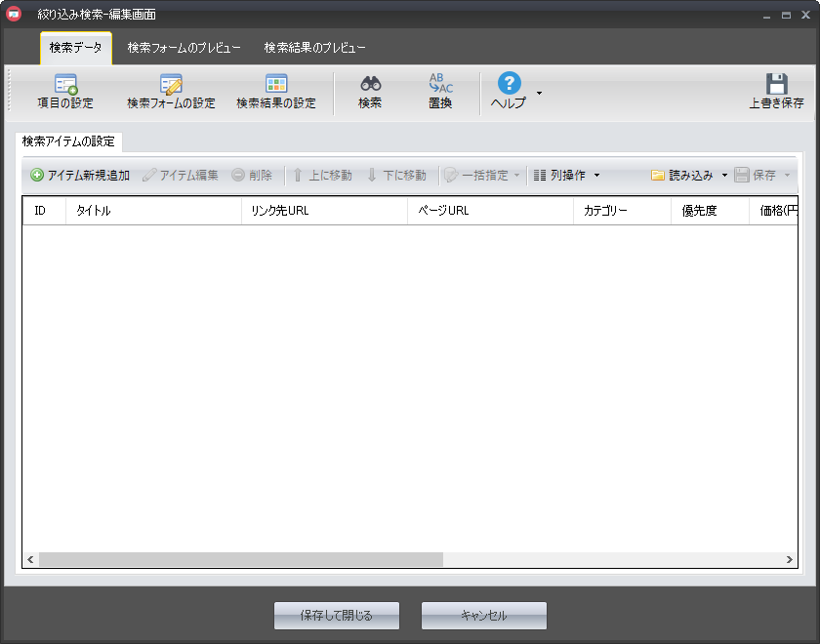Switch to 検索フォームのプレビュー tab
Image resolution: width=820 pixels, height=644 pixels.
coord(184,48)
